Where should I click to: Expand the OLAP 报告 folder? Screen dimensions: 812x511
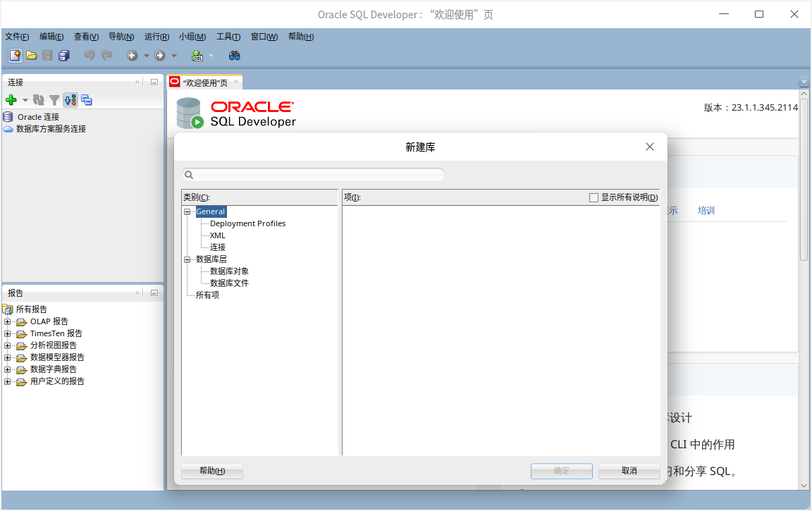pyautogui.click(x=7, y=321)
